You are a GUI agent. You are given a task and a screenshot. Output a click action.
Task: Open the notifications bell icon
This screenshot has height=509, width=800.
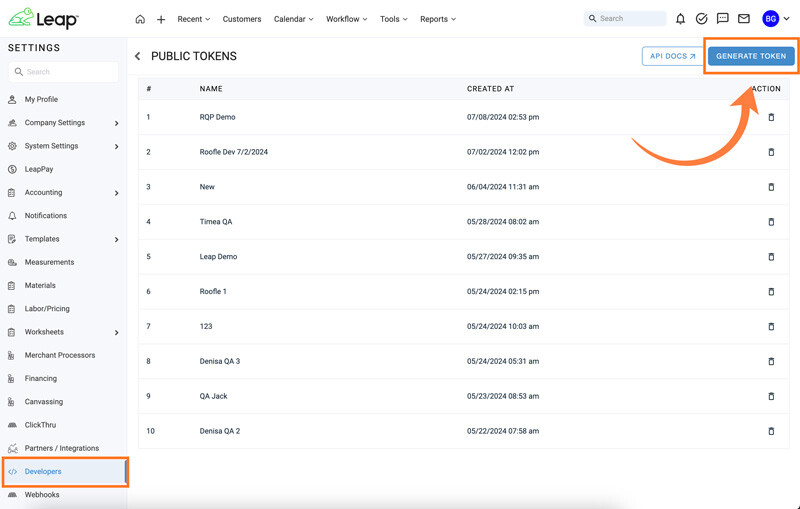680,19
